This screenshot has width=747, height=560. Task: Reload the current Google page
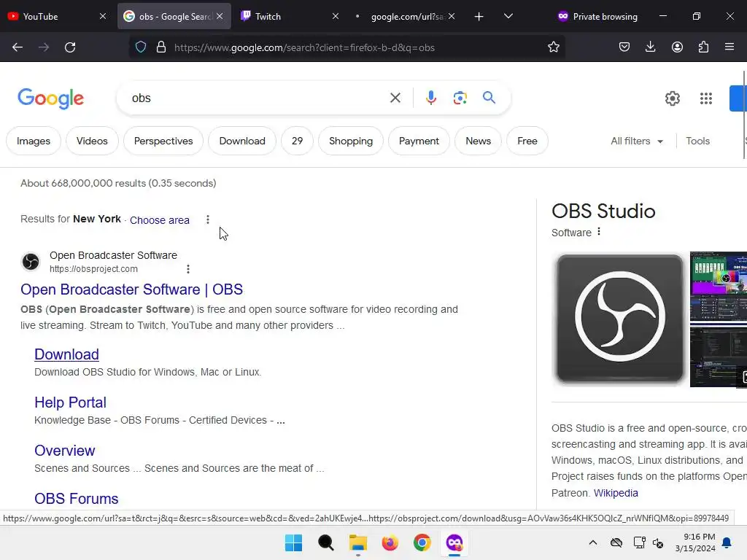70,47
